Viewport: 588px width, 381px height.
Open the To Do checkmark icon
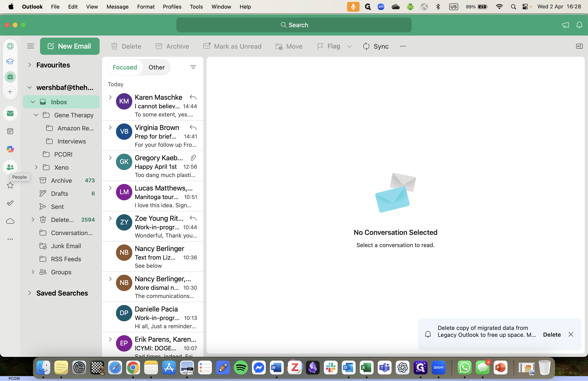coord(10,203)
